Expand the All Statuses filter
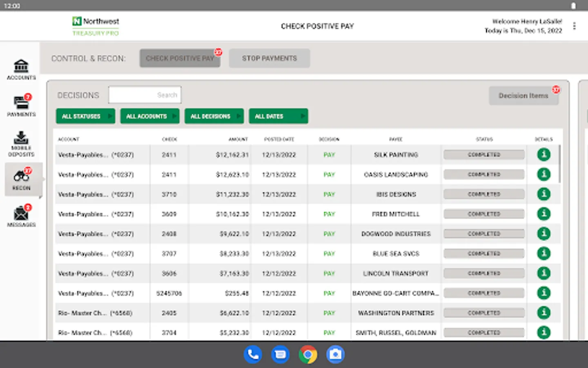 pyautogui.click(x=85, y=116)
